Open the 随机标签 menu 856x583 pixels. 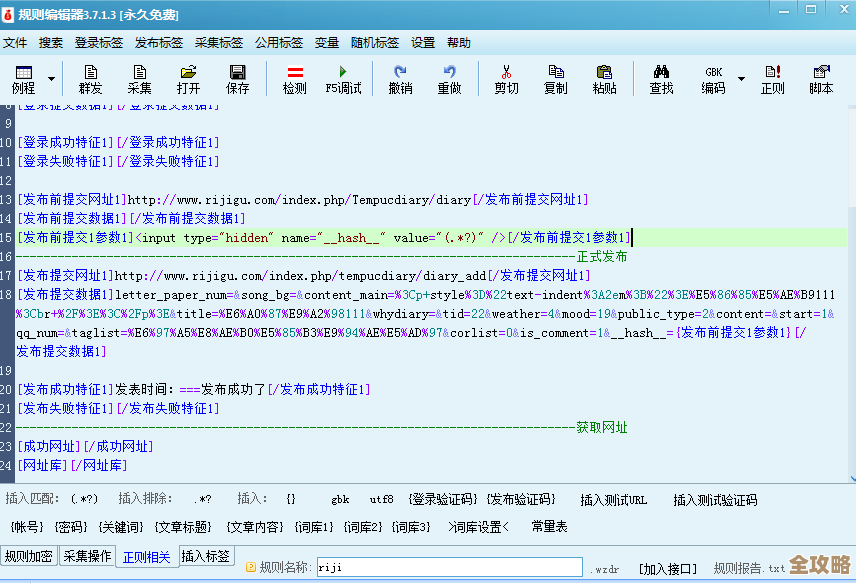pyautogui.click(x=375, y=43)
